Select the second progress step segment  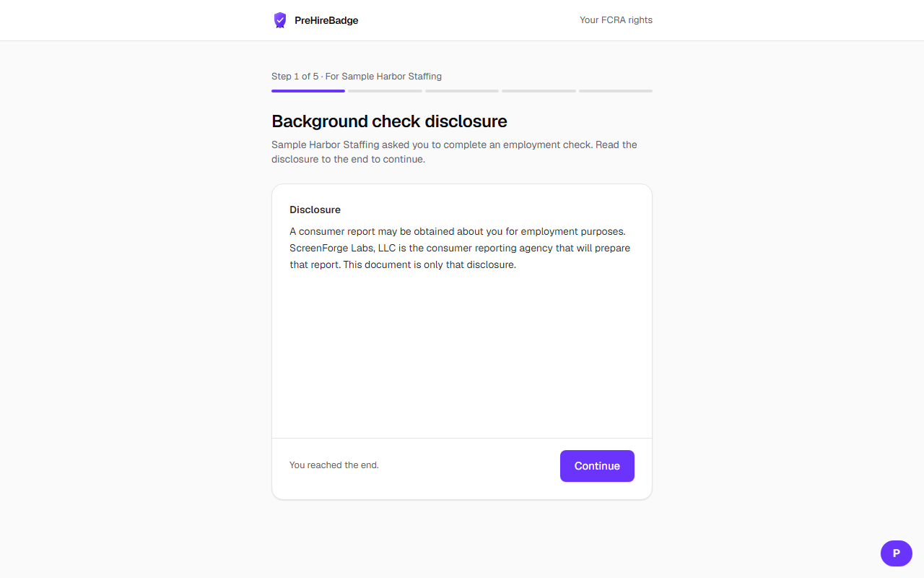pyautogui.click(x=385, y=91)
